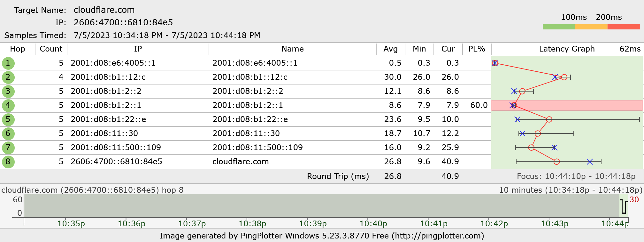
Task: Click the PL% column header
Action: click(x=477, y=49)
